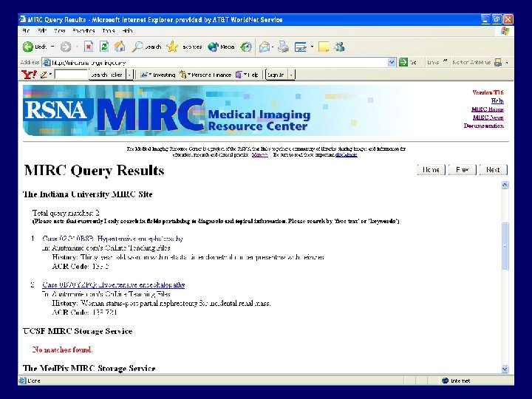Click the page Home button

431,170
